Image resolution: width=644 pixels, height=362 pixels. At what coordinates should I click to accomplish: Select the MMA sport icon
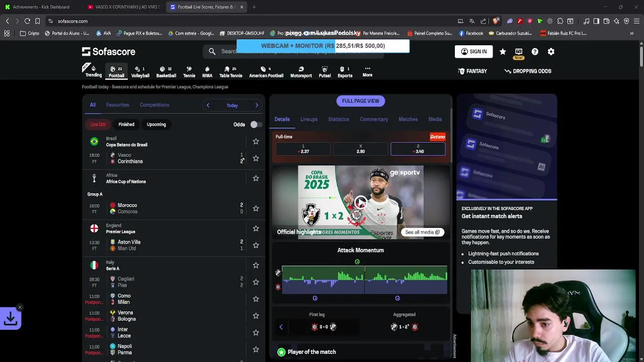click(207, 72)
